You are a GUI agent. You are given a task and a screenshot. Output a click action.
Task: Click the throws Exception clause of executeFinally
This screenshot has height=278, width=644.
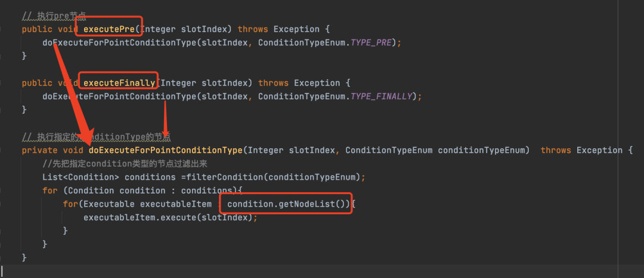click(x=299, y=83)
